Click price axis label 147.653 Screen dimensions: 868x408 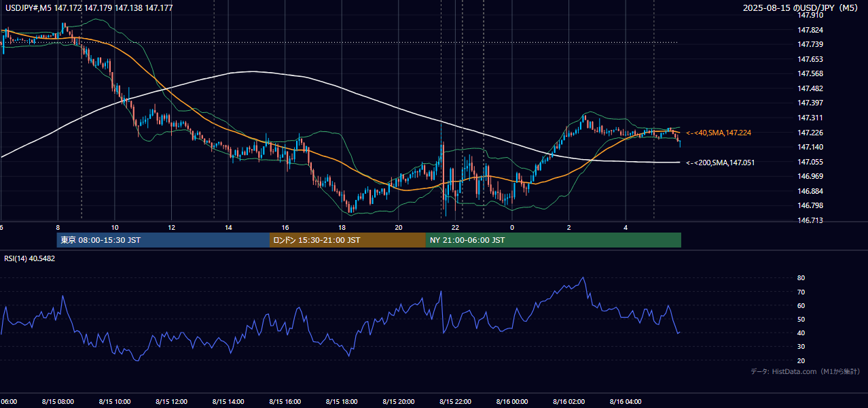tap(810, 59)
